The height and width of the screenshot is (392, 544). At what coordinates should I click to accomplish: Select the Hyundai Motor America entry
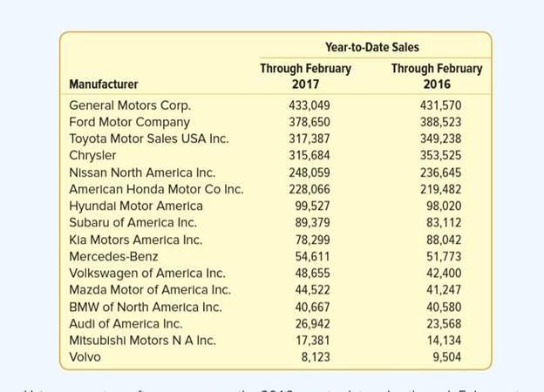[x=135, y=206]
